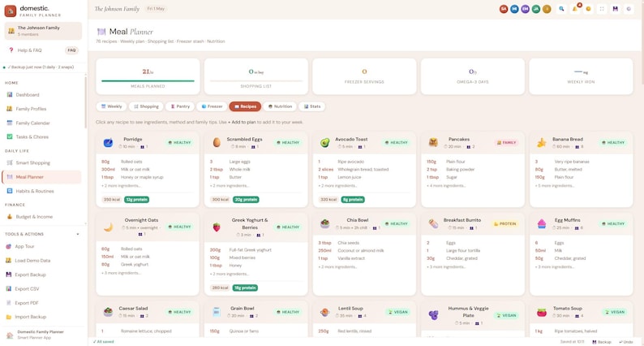This screenshot has width=644, height=346.
Task: Open Budget & Income
Action: 42,216
